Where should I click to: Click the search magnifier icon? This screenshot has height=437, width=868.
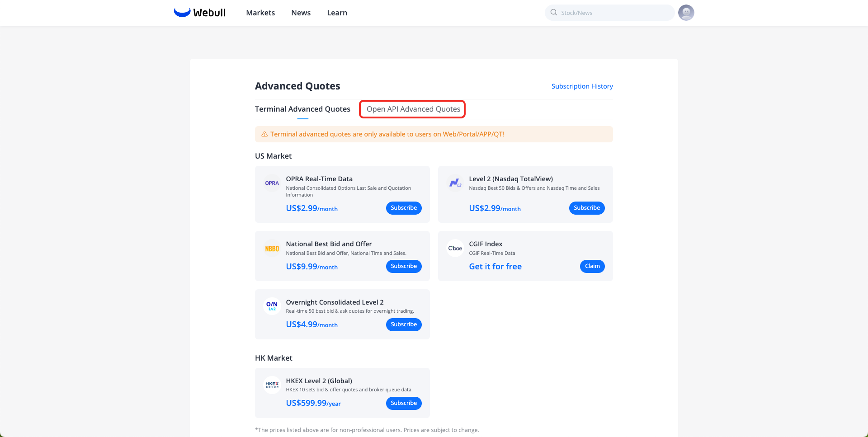(553, 13)
